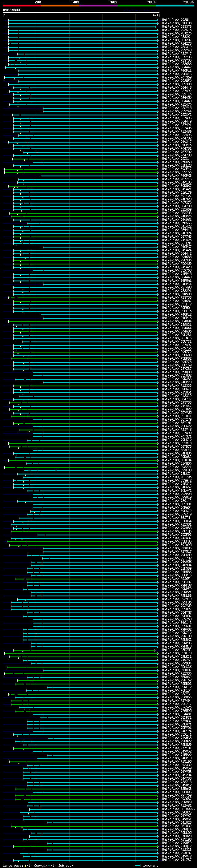197x868 pixels.
Task: Select label UniRef100_Q40247
Action: point(176,142)
